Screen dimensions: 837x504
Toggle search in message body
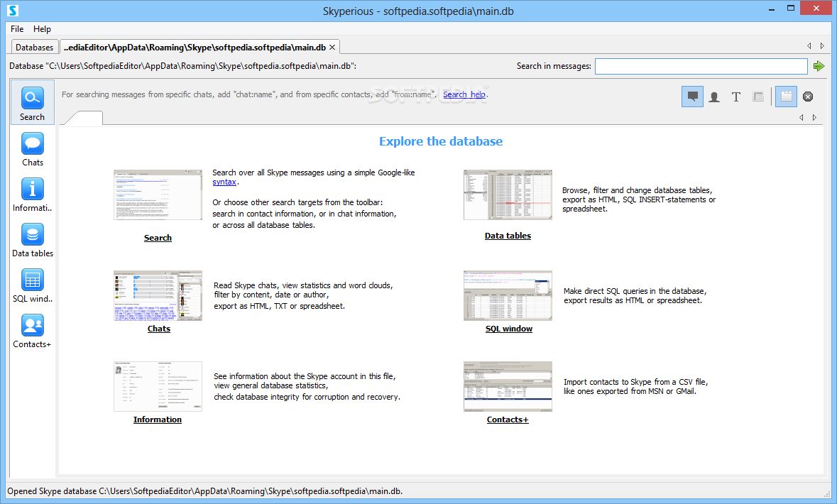click(x=692, y=97)
